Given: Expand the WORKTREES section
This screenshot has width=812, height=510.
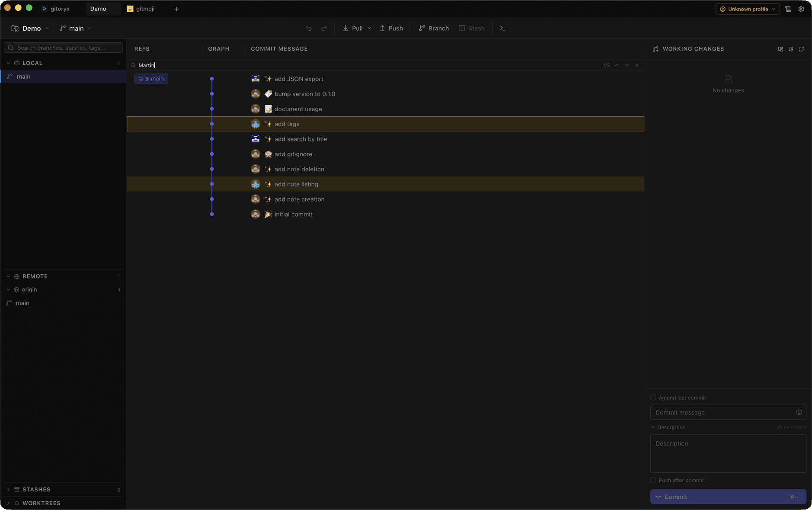Looking at the screenshot, I should [8, 503].
